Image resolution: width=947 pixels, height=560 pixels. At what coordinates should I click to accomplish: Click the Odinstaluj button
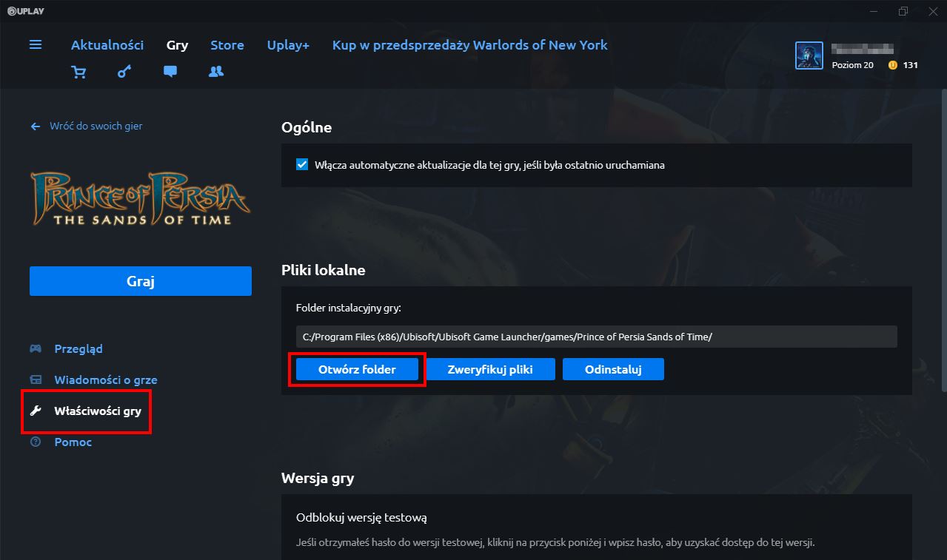pos(613,369)
